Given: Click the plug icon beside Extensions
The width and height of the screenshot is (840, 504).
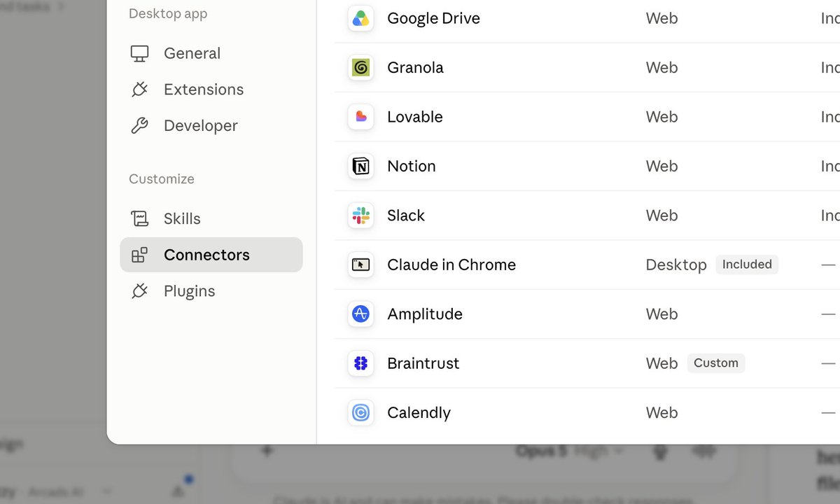Looking at the screenshot, I should (140, 90).
